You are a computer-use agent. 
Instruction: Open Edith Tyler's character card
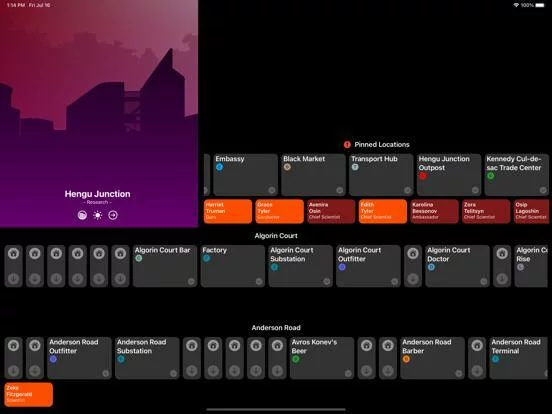[383, 211]
